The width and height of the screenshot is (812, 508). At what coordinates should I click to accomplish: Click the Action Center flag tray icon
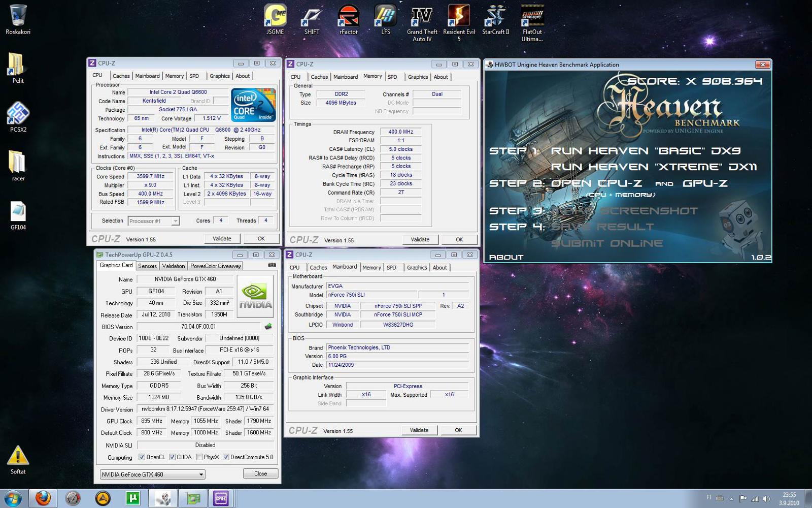(x=743, y=498)
